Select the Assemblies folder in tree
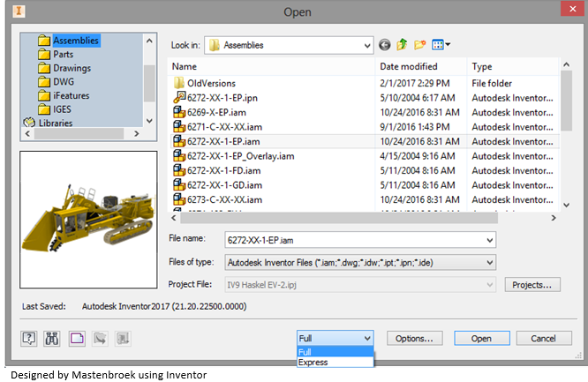Image resolution: width=588 pixels, height=382 pixels. pyautogui.click(x=76, y=41)
